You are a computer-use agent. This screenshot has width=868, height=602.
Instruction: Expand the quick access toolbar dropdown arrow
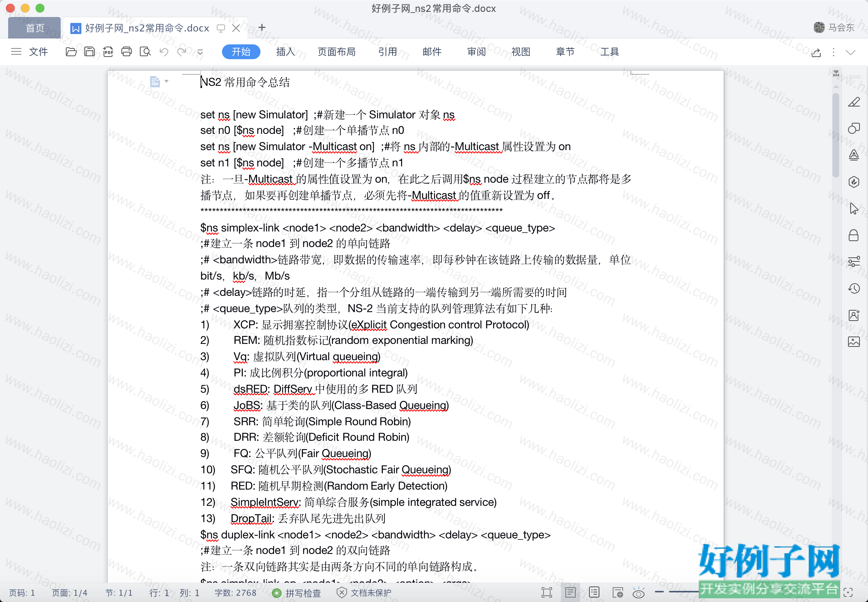(x=200, y=52)
